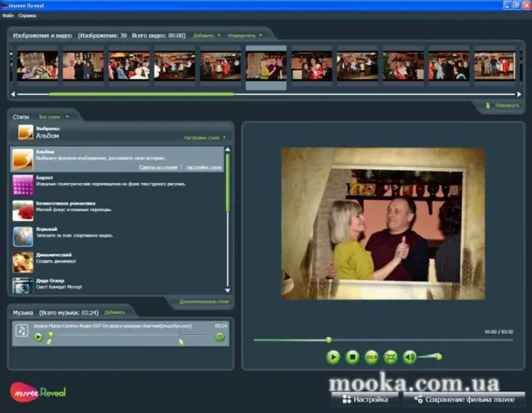Play the music track in the music panel
532x413 pixels.
pyautogui.click(x=38, y=337)
